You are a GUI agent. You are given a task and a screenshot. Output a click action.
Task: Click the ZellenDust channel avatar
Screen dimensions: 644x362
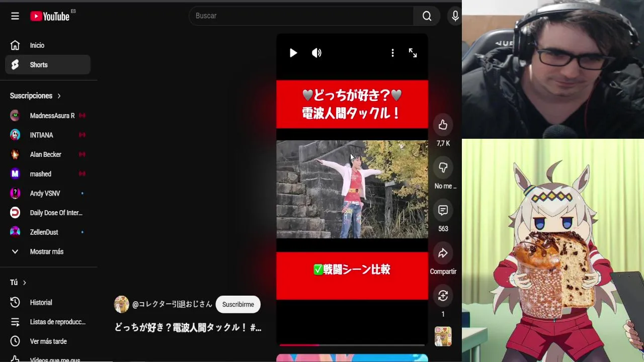15,232
